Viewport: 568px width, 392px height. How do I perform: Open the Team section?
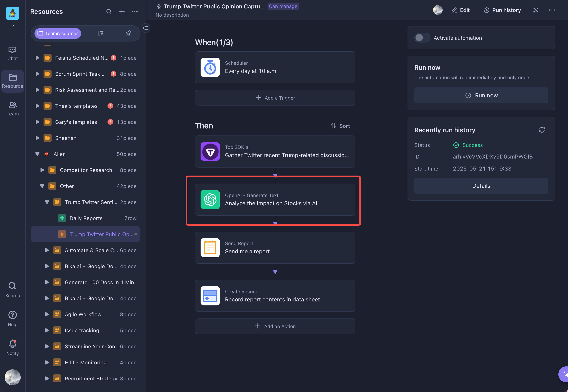pos(12,109)
